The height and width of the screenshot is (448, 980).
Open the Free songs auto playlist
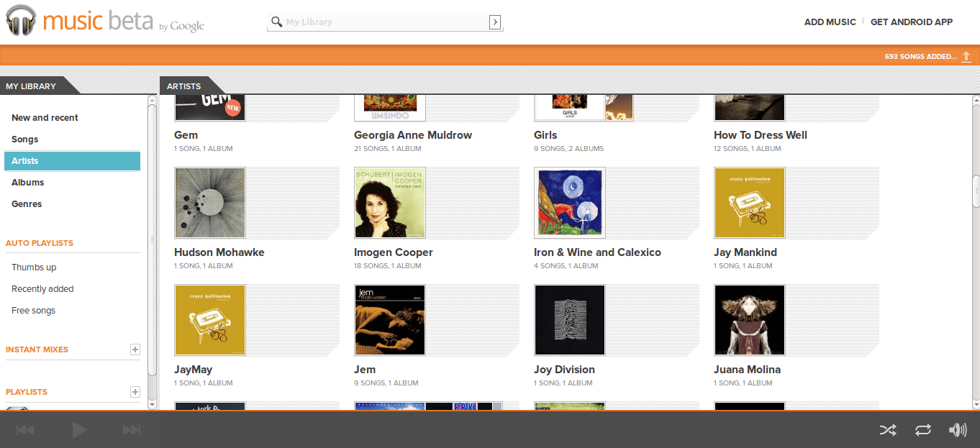(x=33, y=311)
